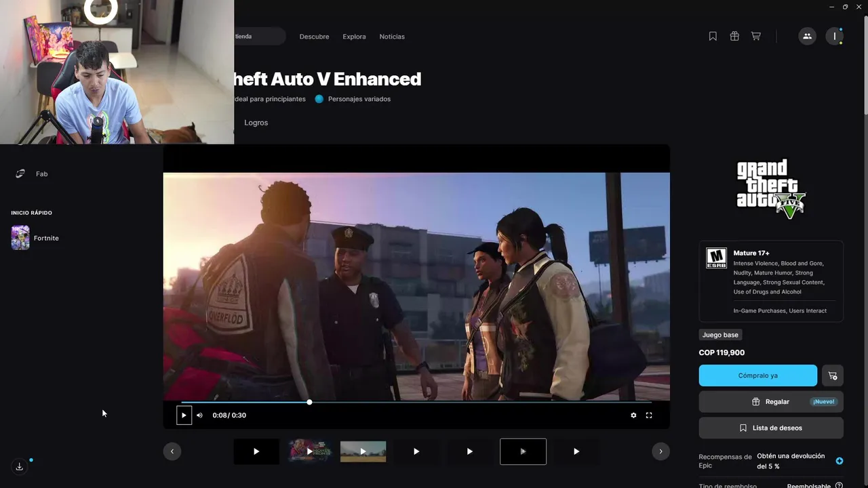Open the Descubre tab

pos(314,37)
